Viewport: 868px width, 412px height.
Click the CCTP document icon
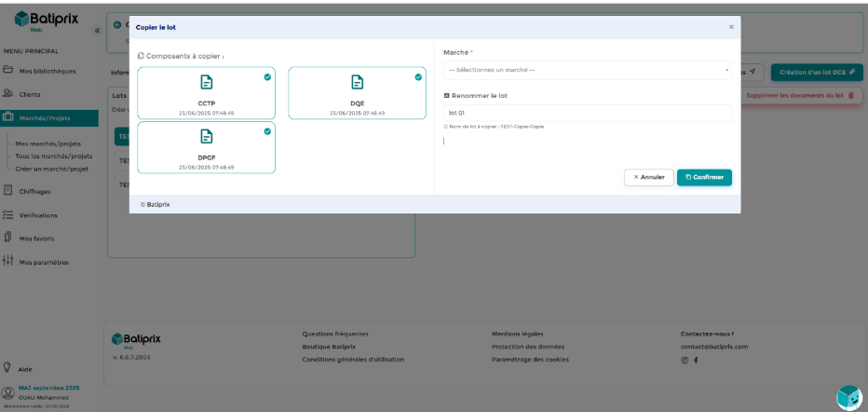tap(206, 83)
